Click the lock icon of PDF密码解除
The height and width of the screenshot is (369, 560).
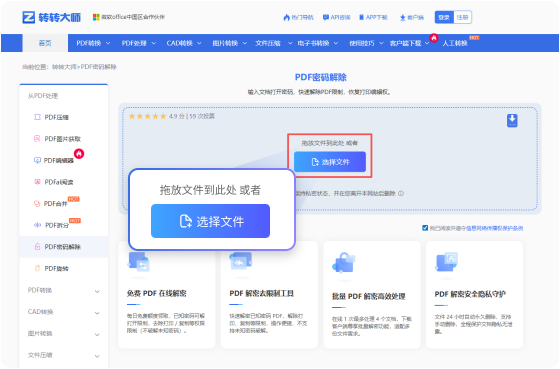37,246
